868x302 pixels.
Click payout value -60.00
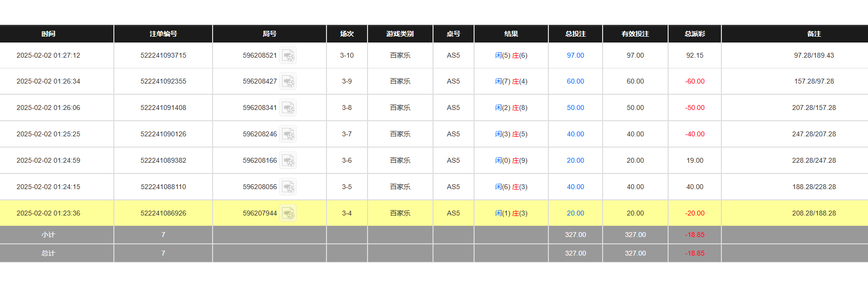694,82
